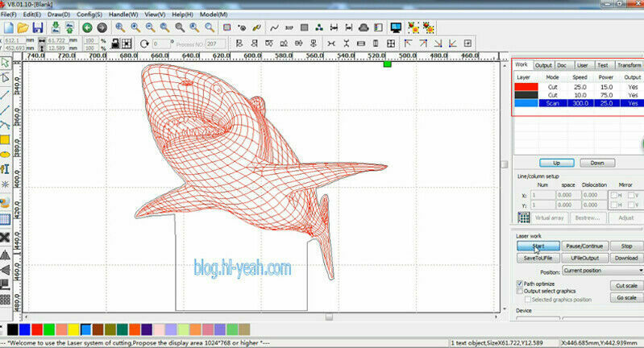Open file with the yellow folder icon
644x348 pixels.
pos(23,28)
